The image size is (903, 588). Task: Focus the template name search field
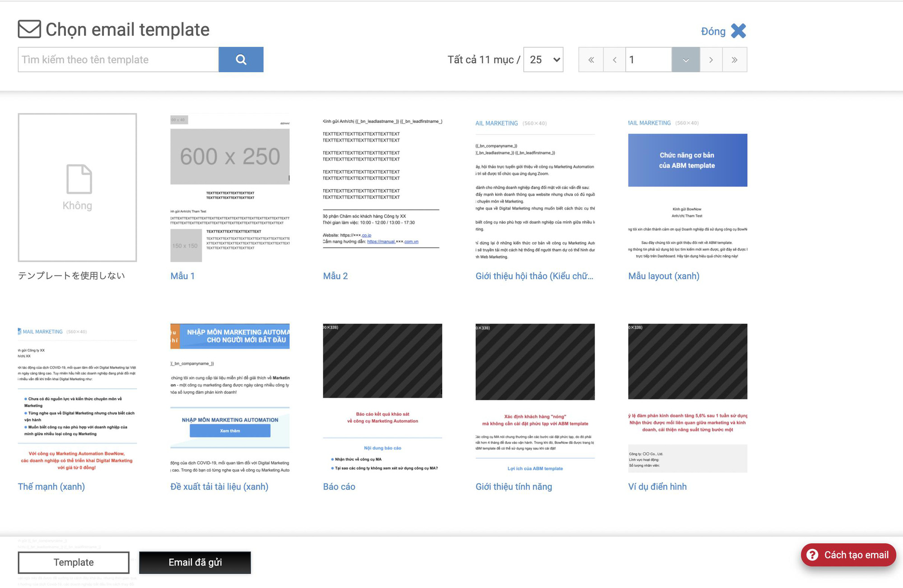click(x=118, y=60)
